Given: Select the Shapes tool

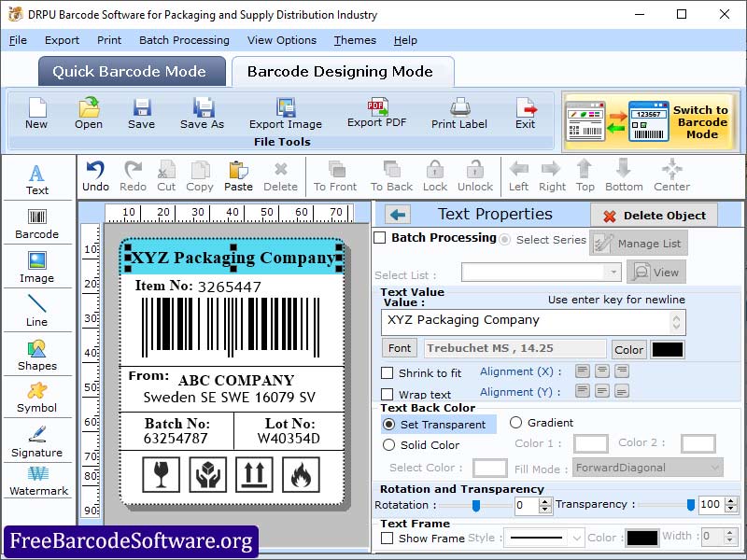Looking at the screenshot, I should 37,356.
